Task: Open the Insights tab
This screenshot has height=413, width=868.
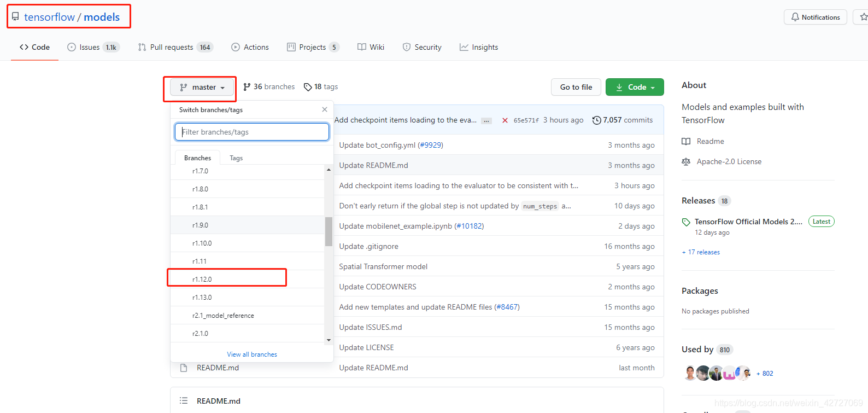Action: pyautogui.click(x=479, y=47)
